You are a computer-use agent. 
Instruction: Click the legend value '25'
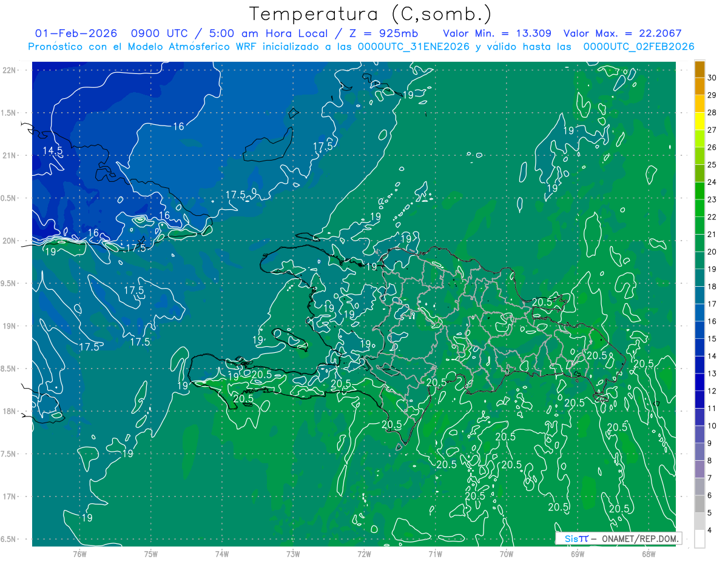(x=712, y=165)
